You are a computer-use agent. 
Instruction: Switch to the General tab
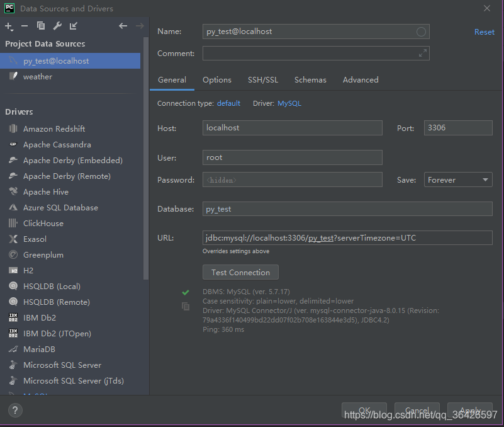pos(172,80)
